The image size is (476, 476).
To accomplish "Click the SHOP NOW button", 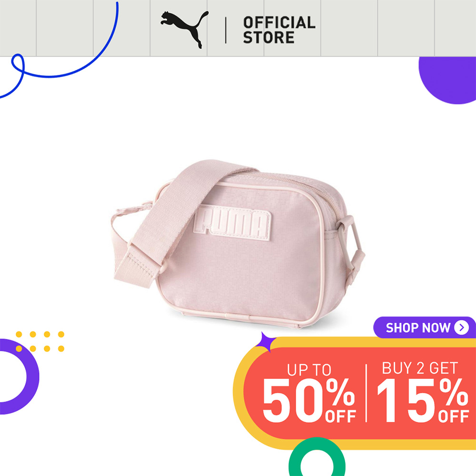I will pyautogui.click(x=425, y=327).
